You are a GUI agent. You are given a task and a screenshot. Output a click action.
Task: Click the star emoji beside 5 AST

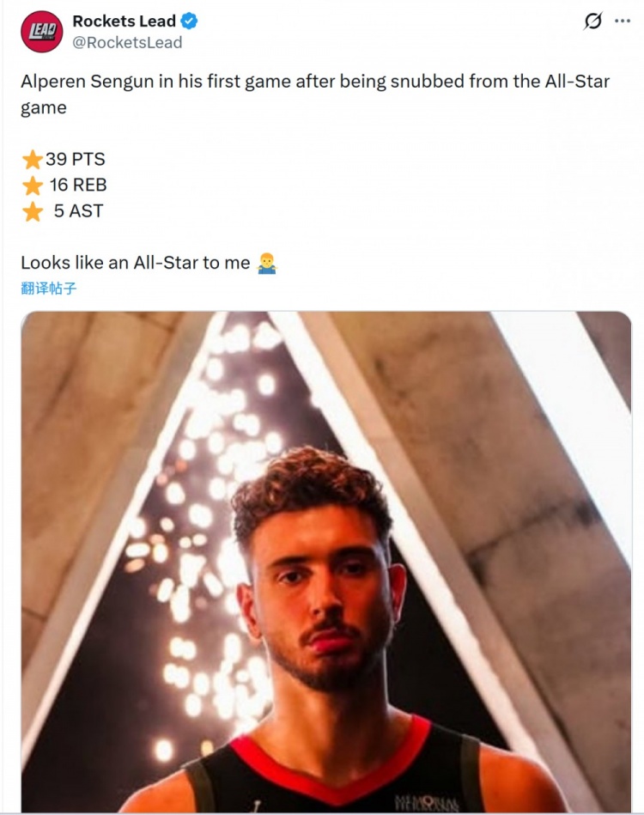[33, 211]
